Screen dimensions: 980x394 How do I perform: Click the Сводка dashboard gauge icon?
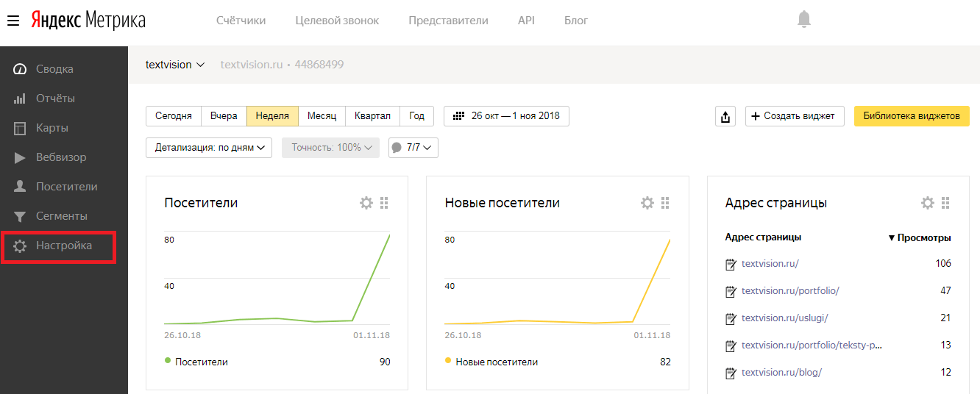21,69
